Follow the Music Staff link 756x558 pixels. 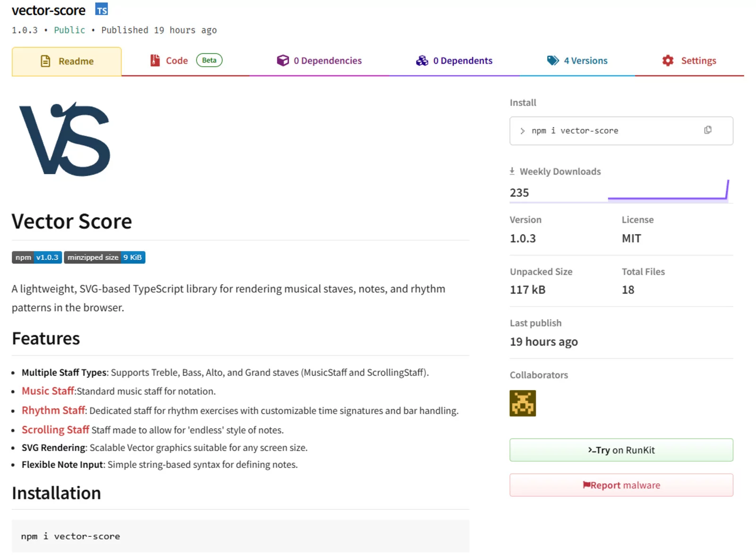[x=48, y=391]
